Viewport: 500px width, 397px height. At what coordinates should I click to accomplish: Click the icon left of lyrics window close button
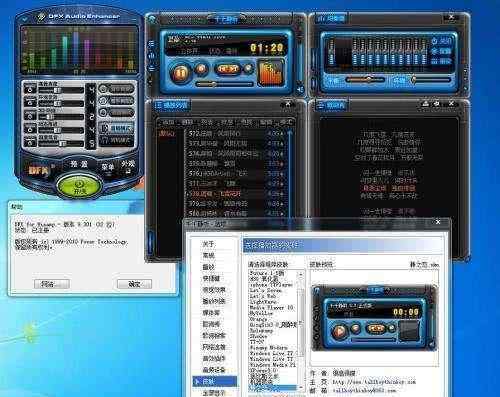pyautogui.click(x=437, y=103)
